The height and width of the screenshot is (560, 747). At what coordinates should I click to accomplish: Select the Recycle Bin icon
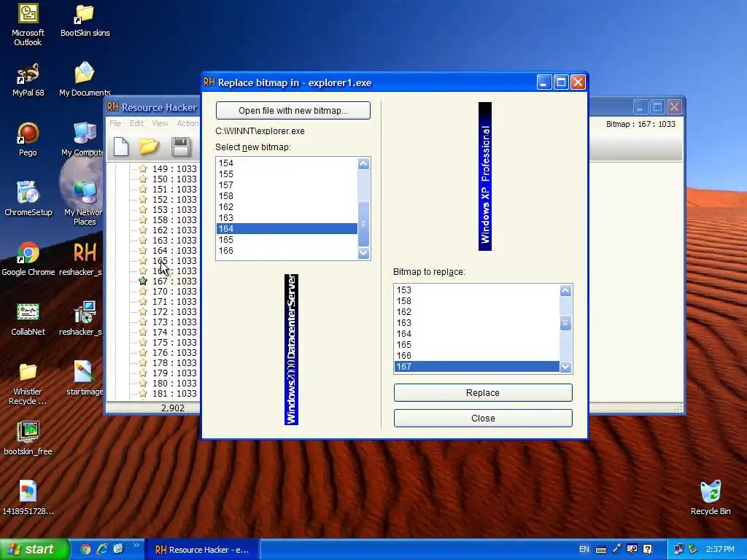pos(710,498)
